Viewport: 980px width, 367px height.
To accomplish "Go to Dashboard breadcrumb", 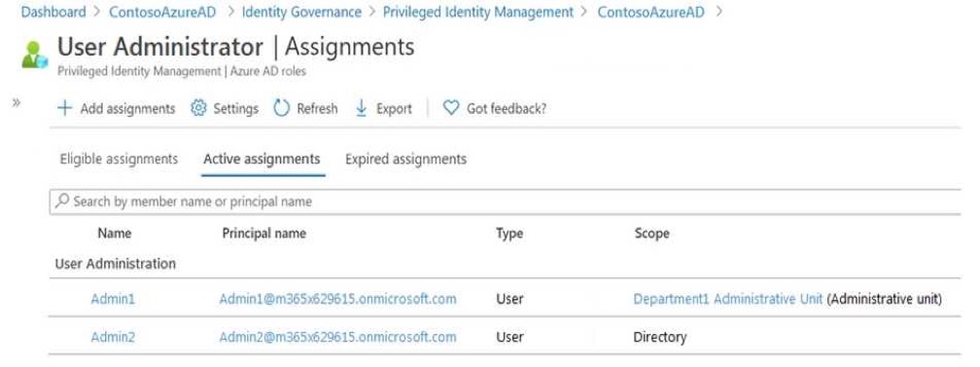I will click(53, 12).
